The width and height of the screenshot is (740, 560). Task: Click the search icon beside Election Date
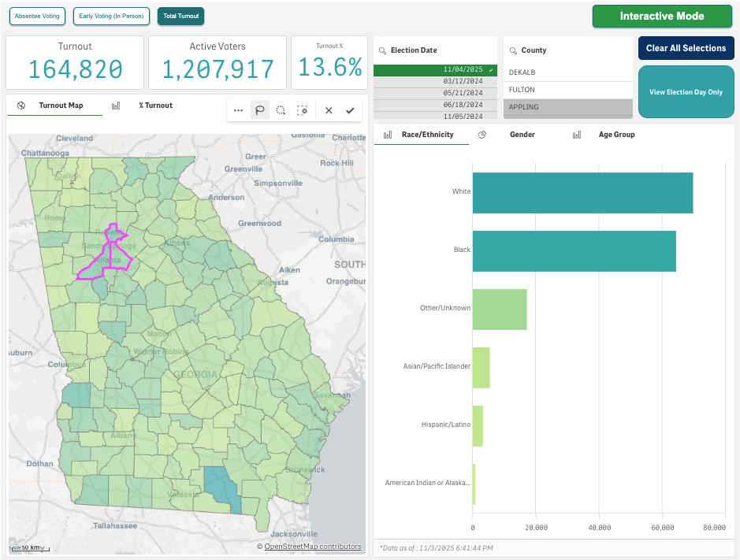pyautogui.click(x=383, y=50)
